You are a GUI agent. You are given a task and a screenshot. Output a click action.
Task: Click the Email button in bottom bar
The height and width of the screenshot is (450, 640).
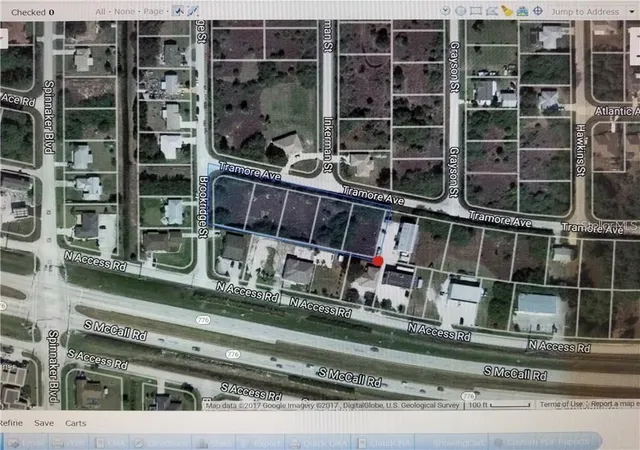click(25, 443)
